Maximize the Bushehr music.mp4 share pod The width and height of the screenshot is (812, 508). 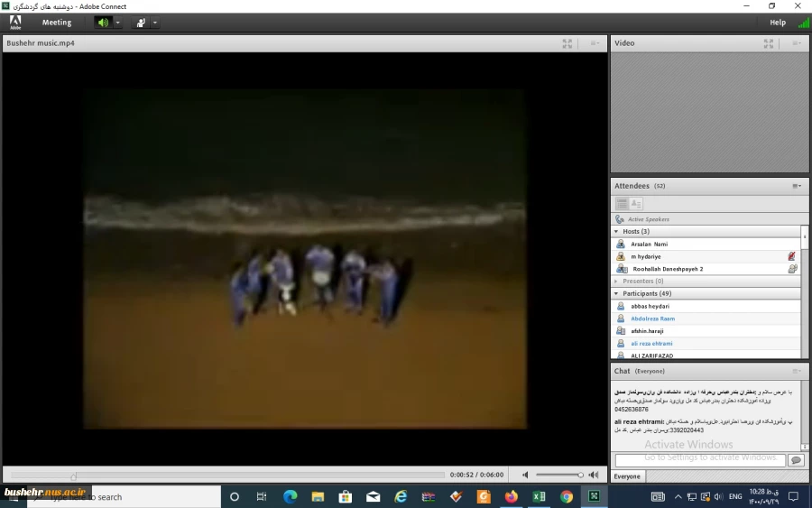567,43
